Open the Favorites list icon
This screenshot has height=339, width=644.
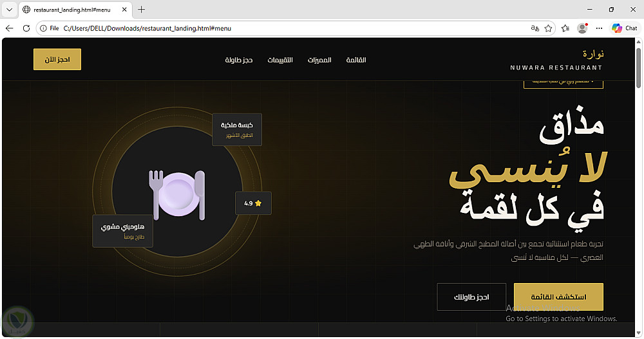point(565,28)
